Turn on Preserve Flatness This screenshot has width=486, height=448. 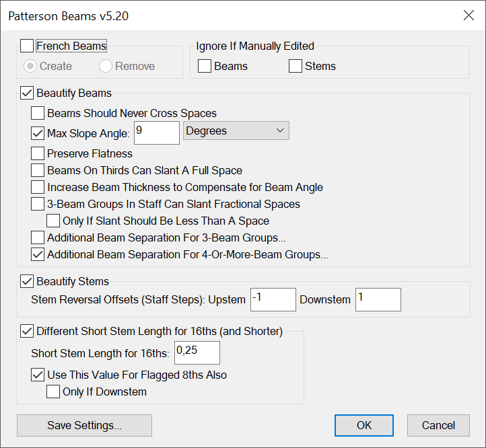tap(38, 153)
